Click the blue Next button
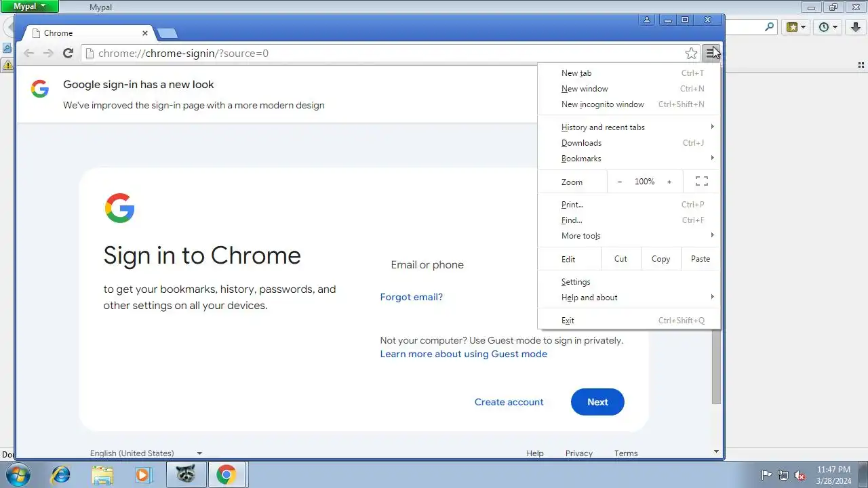868x488 pixels. pos(597,402)
